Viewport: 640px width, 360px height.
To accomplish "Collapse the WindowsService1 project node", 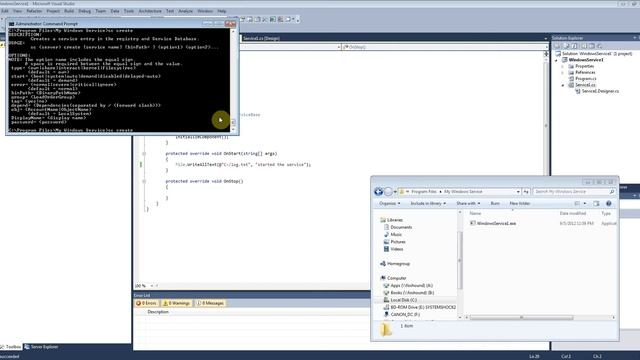I will (556, 60).
